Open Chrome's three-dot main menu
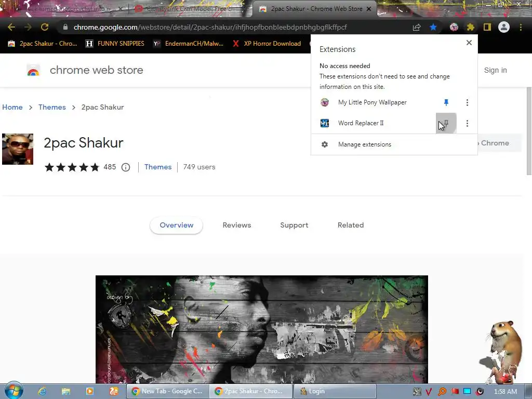The width and height of the screenshot is (532, 399). click(521, 27)
